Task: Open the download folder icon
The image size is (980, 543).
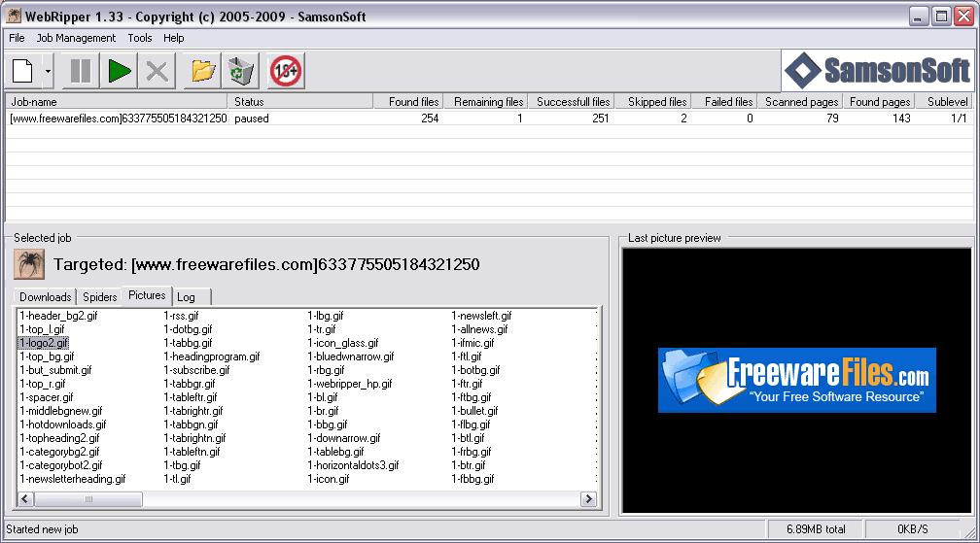Action: (203, 71)
